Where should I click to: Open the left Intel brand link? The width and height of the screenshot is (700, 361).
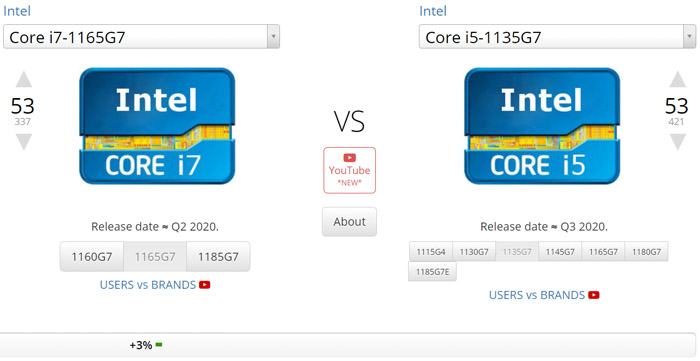pyautogui.click(x=17, y=11)
